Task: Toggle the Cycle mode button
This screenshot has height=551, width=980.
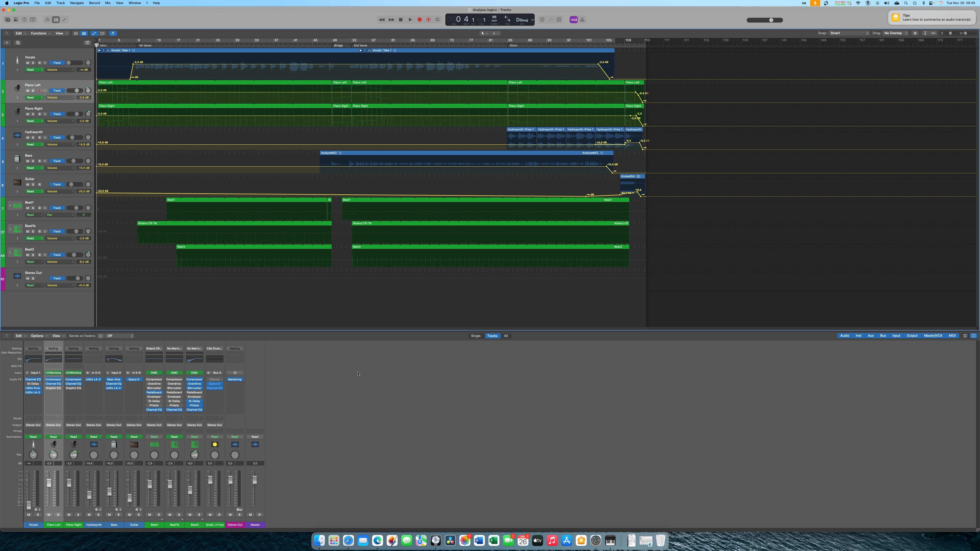Action: pos(437,20)
